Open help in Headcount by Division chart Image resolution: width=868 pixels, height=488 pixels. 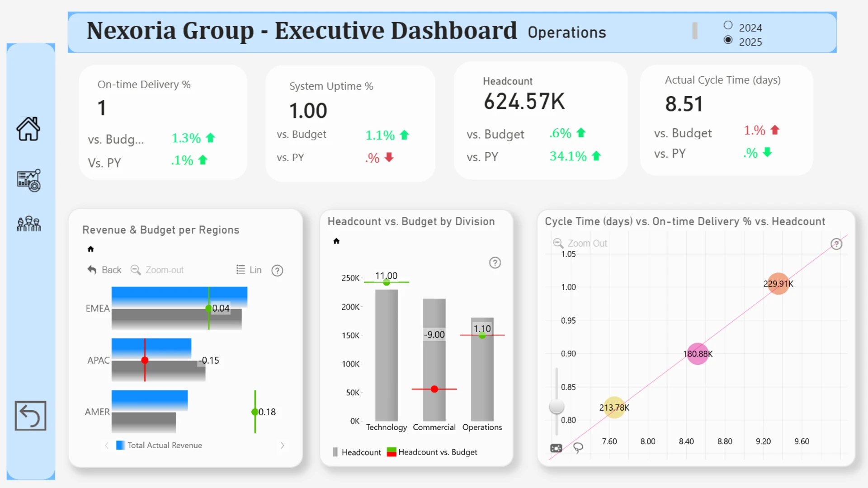(495, 263)
